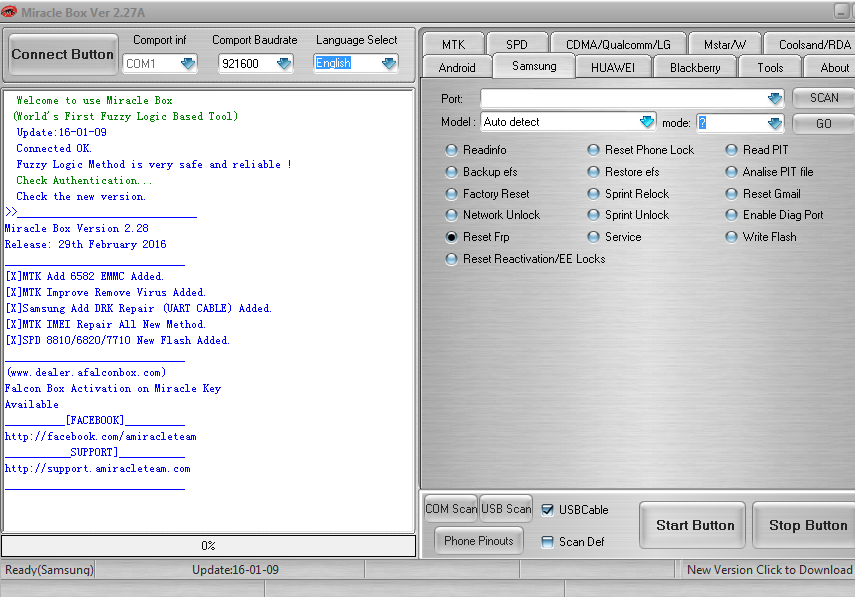Image resolution: width=855 pixels, height=597 pixels.
Task: Select the Backup efs option
Action: (x=481, y=172)
